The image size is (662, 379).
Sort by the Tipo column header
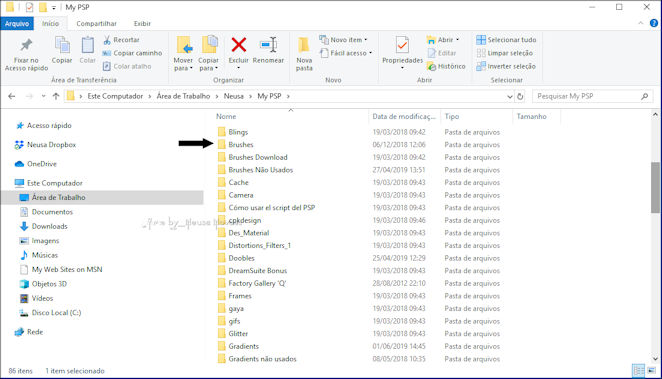coord(452,116)
